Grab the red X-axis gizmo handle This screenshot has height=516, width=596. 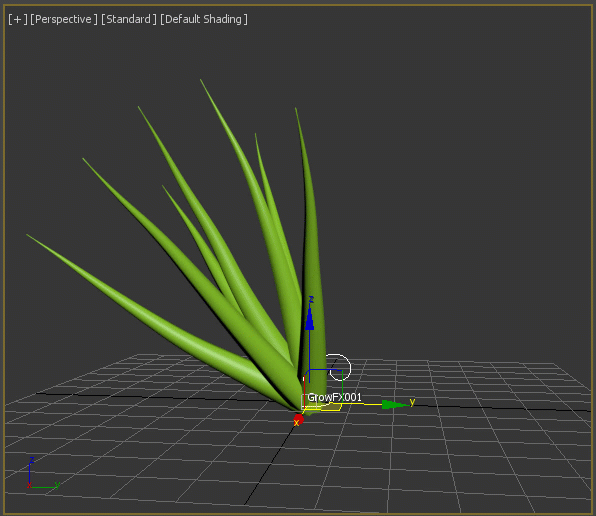(x=298, y=419)
